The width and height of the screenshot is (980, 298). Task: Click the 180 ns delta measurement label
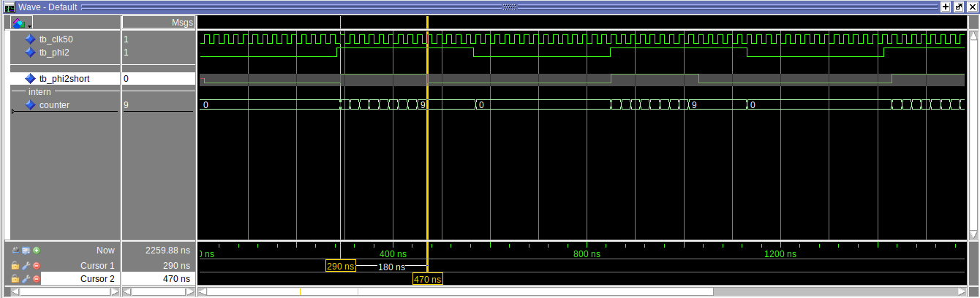pyautogui.click(x=391, y=267)
